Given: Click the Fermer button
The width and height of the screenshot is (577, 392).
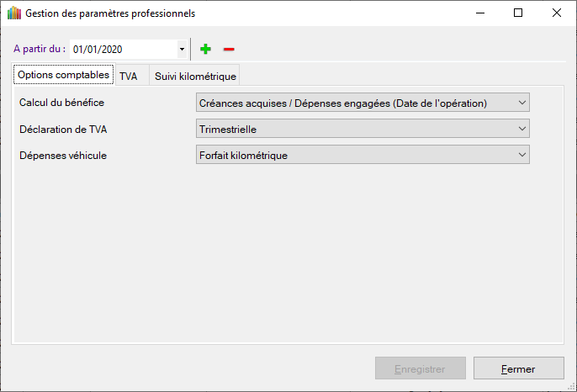Looking at the screenshot, I should [x=518, y=368].
